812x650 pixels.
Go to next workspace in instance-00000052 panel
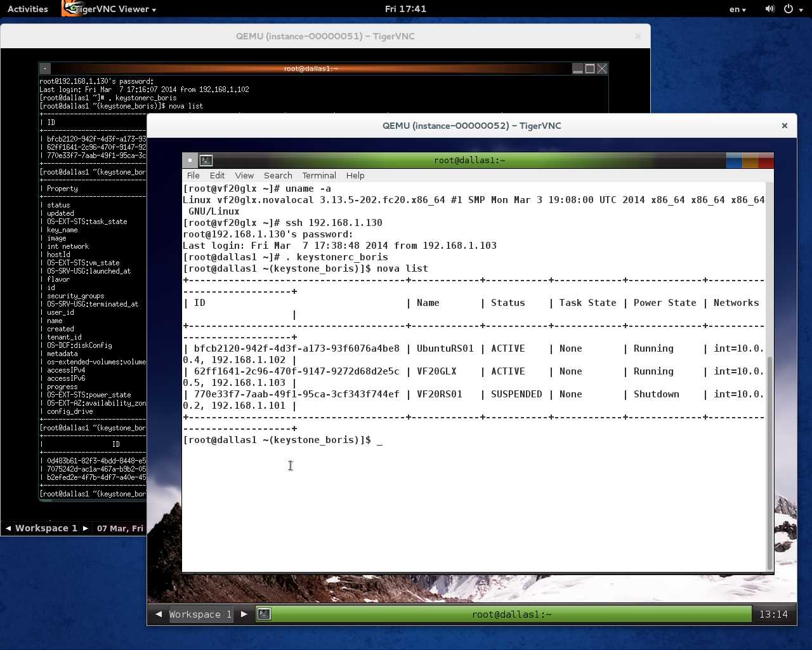[244, 614]
